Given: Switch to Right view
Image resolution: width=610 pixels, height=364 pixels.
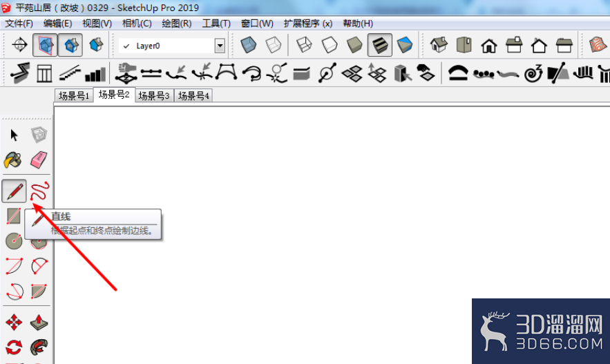Looking at the screenshot, I should pos(514,45).
